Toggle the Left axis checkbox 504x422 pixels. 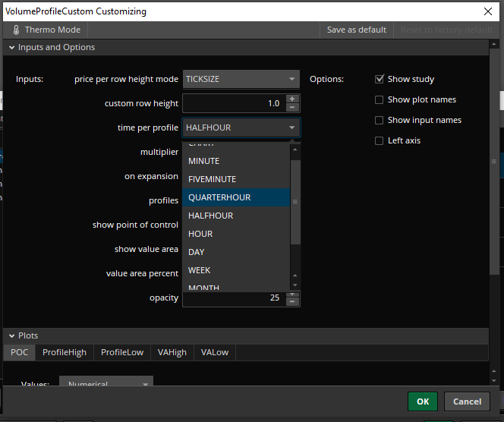380,140
